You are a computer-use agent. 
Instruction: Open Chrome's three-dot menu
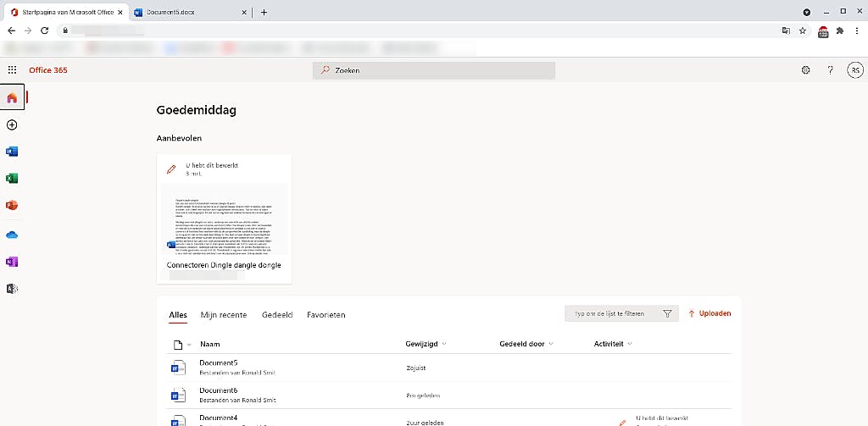(856, 31)
